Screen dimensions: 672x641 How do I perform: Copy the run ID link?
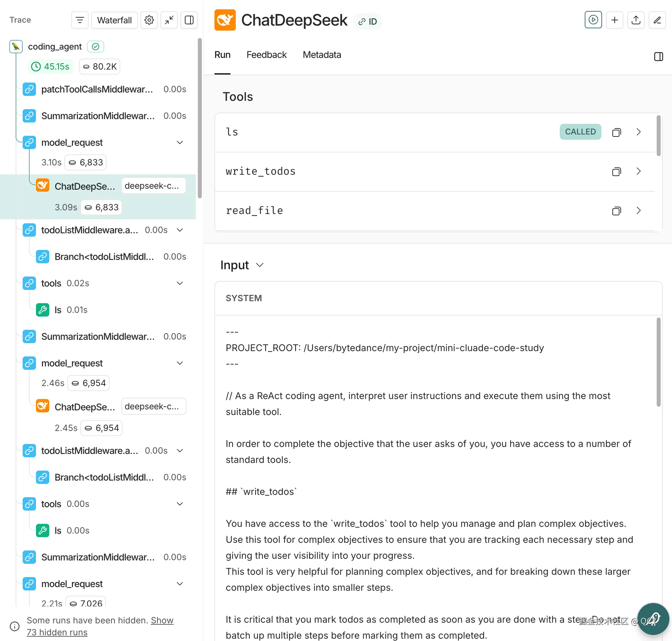367,22
